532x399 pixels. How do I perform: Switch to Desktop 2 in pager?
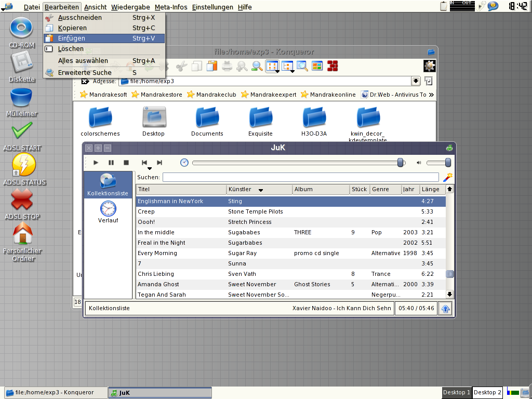click(487, 392)
